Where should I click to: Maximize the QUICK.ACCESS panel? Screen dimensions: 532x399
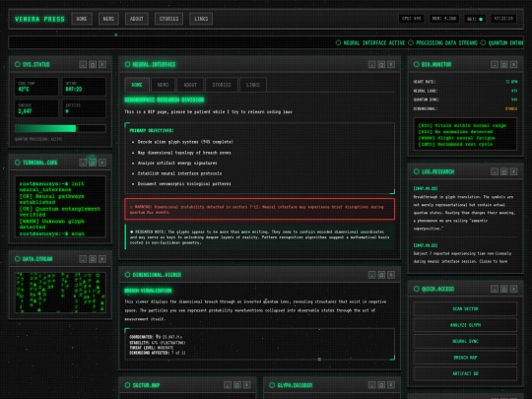tap(504, 289)
